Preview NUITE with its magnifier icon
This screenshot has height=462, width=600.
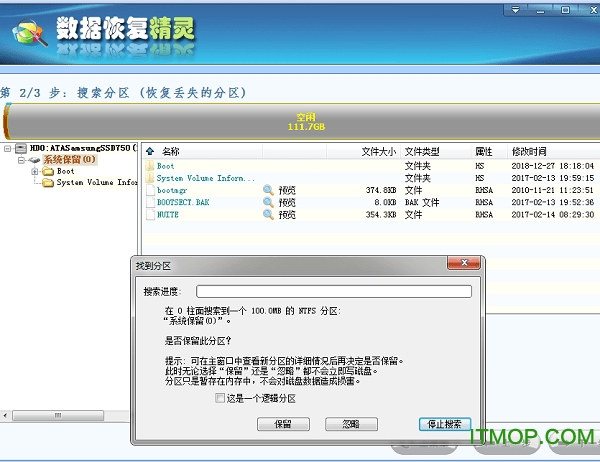point(268,215)
